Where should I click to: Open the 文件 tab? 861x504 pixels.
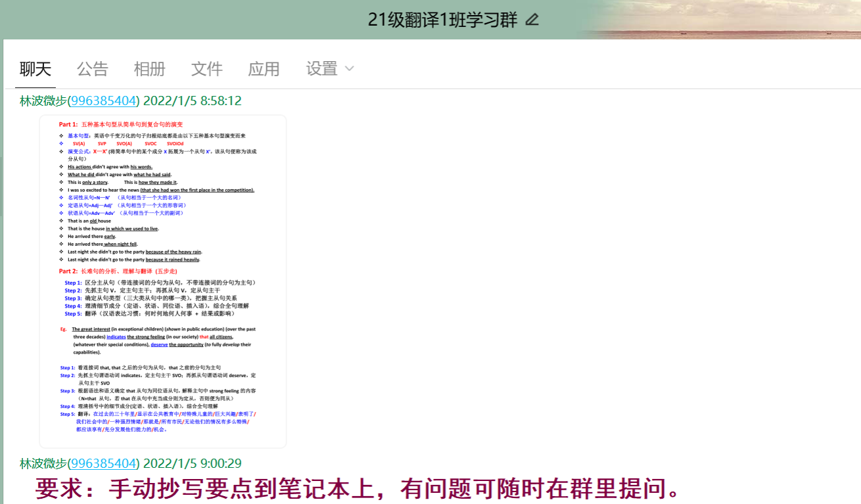(206, 69)
